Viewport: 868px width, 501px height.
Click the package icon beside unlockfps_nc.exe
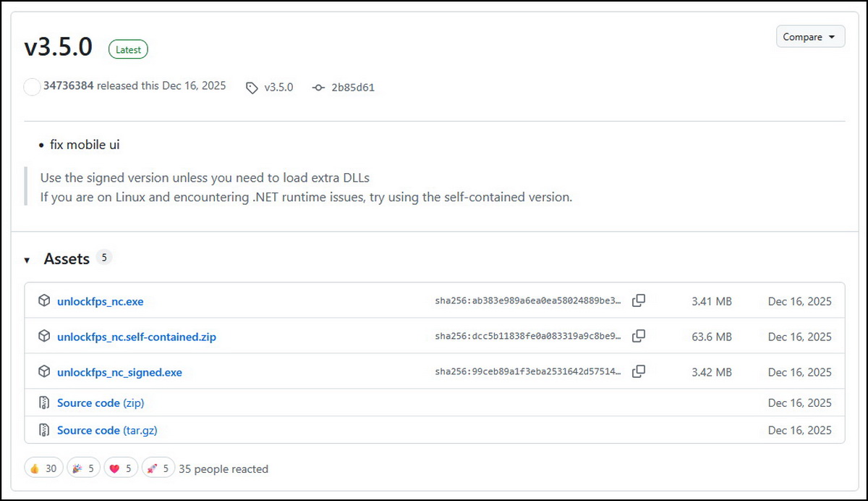(44, 300)
